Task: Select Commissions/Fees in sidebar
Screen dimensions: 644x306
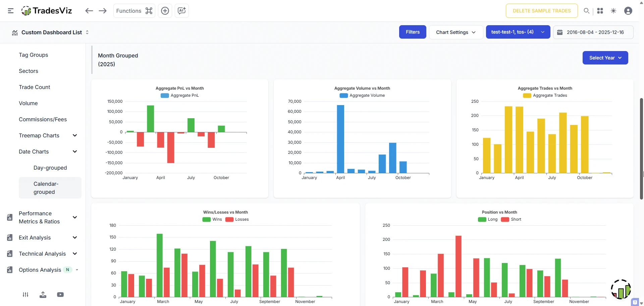Action: tap(43, 119)
